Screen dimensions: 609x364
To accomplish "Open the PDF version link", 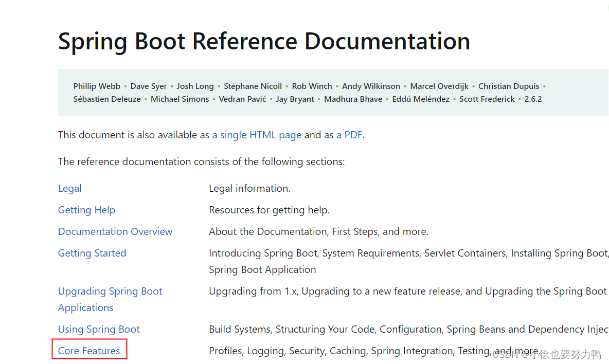I will click(349, 135).
